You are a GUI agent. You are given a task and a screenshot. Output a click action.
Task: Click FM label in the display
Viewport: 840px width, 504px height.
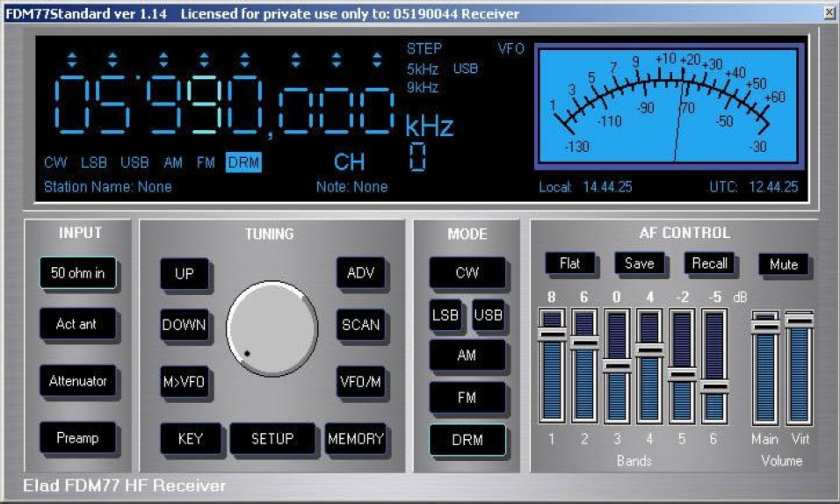pyautogui.click(x=206, y=162)
